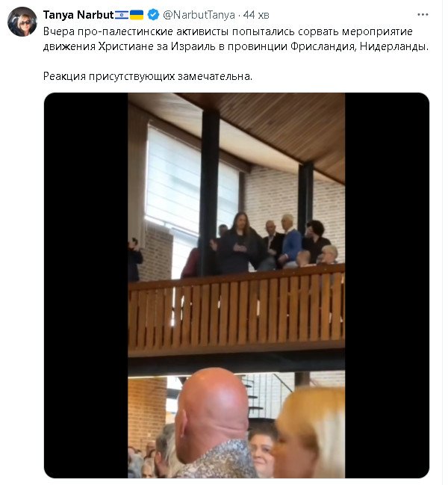Click the Ukrainian flag emoji in the name

[x=136, y=14]
